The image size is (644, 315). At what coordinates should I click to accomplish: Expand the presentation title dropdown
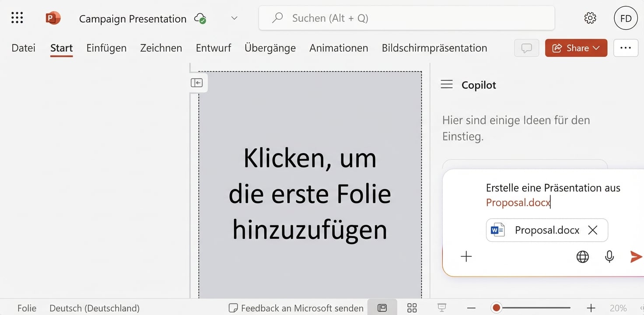click(x=234, y=18)
